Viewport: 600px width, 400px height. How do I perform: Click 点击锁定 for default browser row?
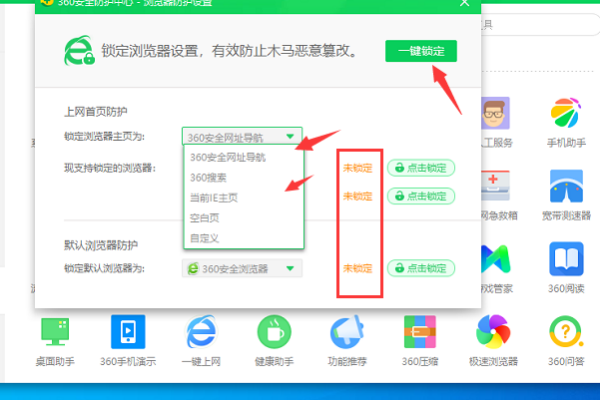point(421,268)
